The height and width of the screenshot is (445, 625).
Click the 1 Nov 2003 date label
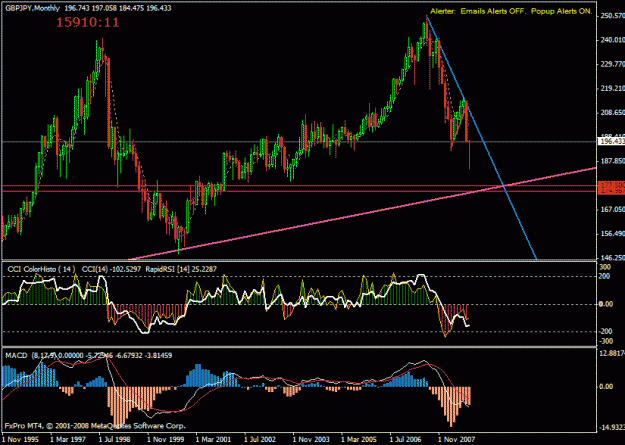click(311, 439)
